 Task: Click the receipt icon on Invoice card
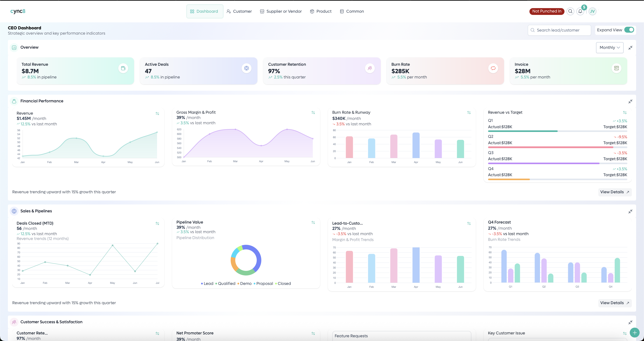click(x=616, y=68)
